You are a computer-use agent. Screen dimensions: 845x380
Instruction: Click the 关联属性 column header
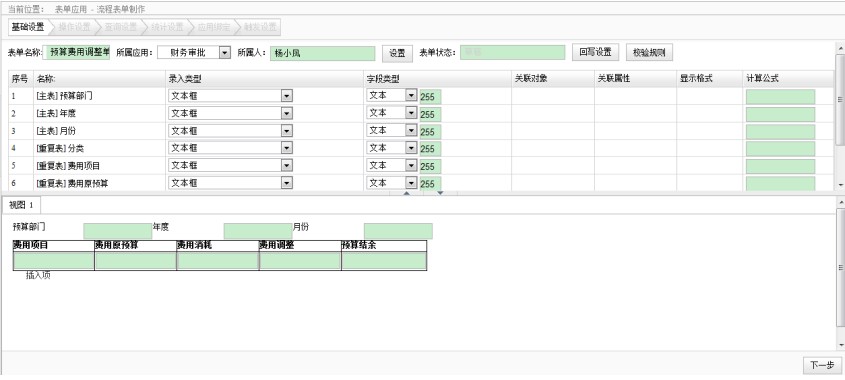click(635, 79)
